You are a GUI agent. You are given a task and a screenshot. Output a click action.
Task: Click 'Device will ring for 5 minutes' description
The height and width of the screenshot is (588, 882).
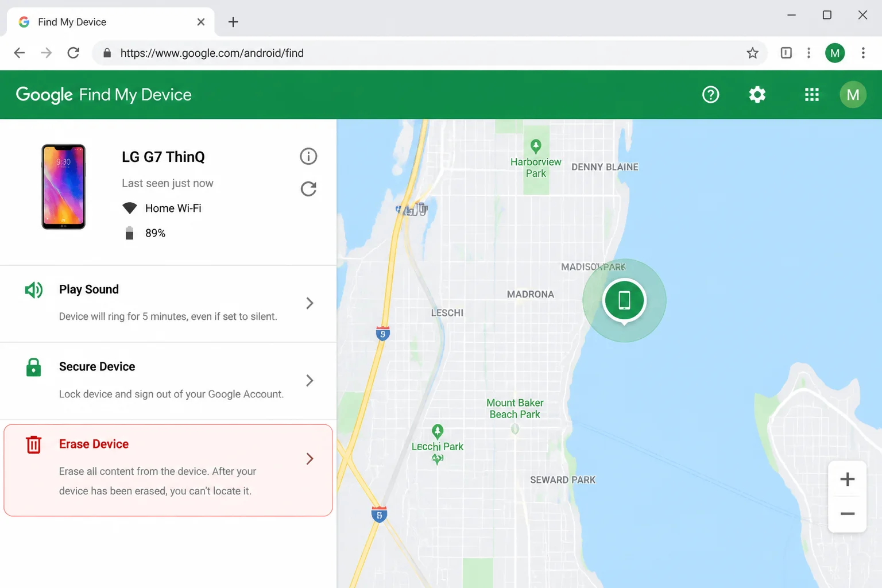click(168, 316)
